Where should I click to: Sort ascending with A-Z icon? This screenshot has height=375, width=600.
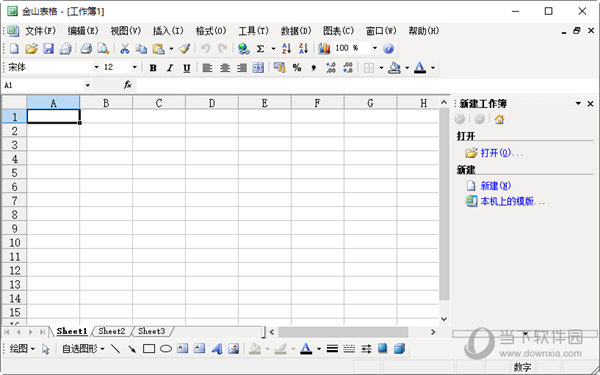click(x=286, y=49)
